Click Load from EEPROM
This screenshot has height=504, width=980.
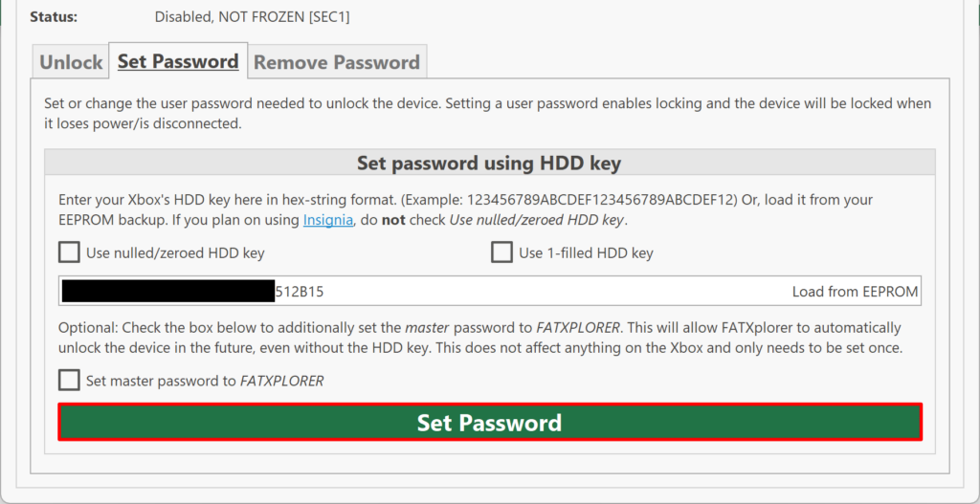pos(855,292)
